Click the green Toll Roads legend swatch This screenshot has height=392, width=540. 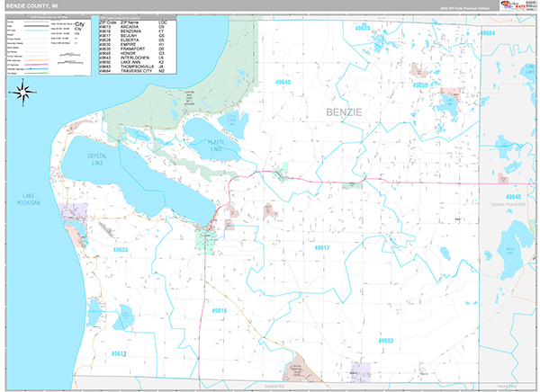(x=37, y=73)
